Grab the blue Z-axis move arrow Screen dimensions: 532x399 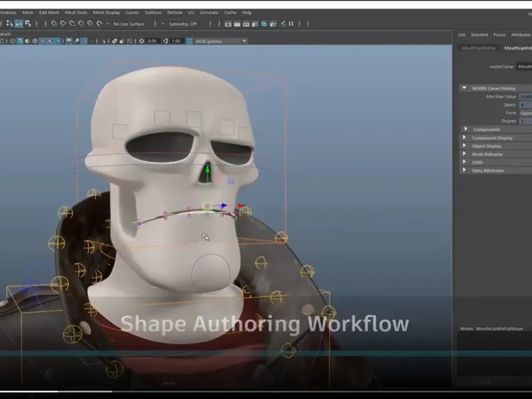click(x=223, y=205)
